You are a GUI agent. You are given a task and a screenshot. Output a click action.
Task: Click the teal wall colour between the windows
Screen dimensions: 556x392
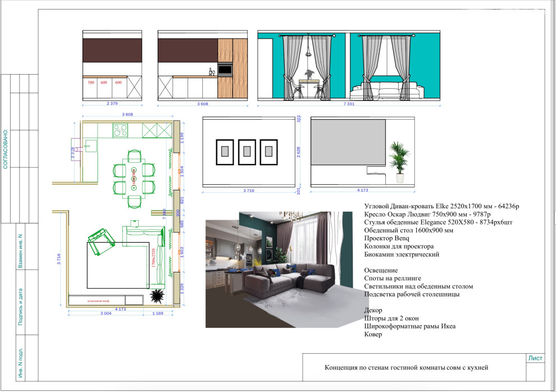coord(343,62)
